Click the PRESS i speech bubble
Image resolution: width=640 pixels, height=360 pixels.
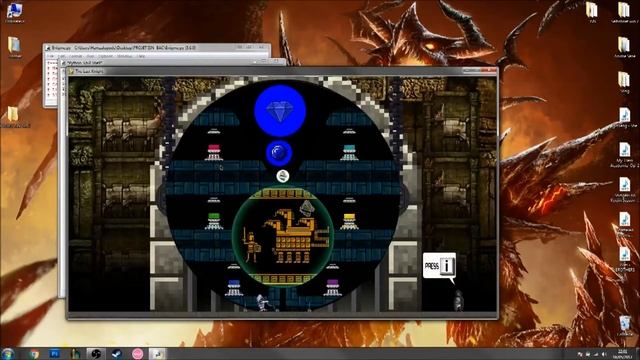coord(439,267)
